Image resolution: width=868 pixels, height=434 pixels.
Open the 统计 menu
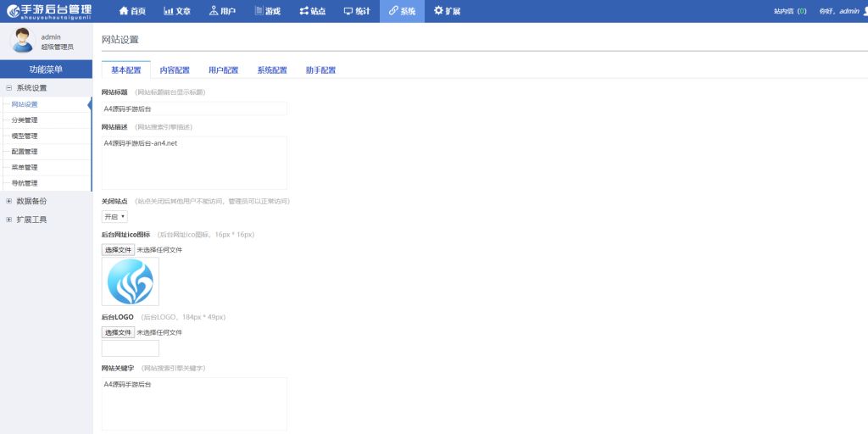coord(357,11)
